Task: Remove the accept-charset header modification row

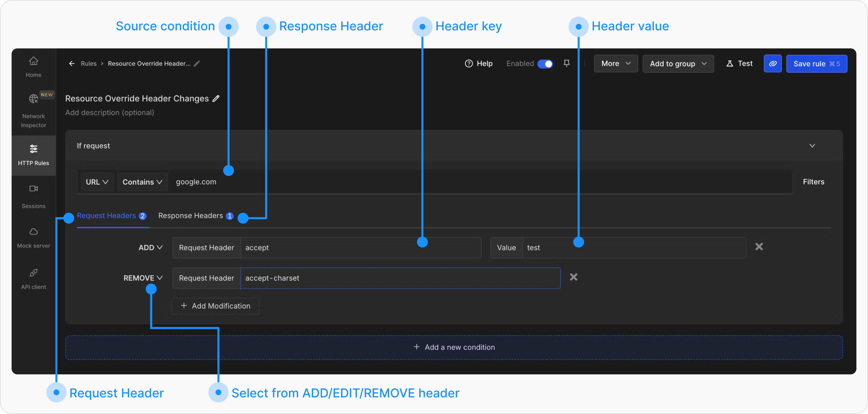Action: (x=573, y=277)
